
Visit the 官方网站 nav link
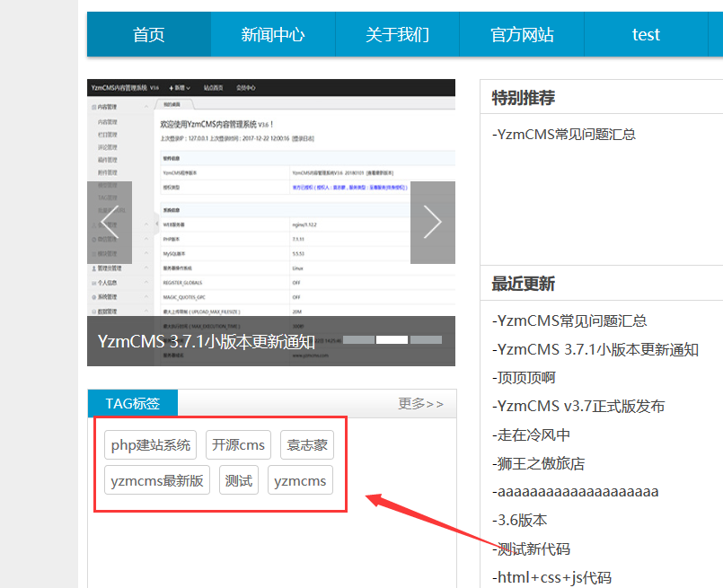coord(522,34)
